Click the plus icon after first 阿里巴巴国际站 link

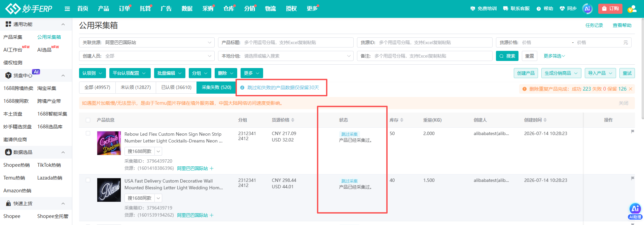coord(212,168)
